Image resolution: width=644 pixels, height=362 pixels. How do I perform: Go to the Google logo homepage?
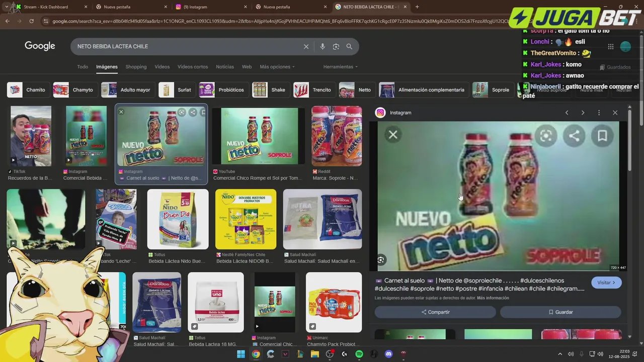click(x=40, y=46)
